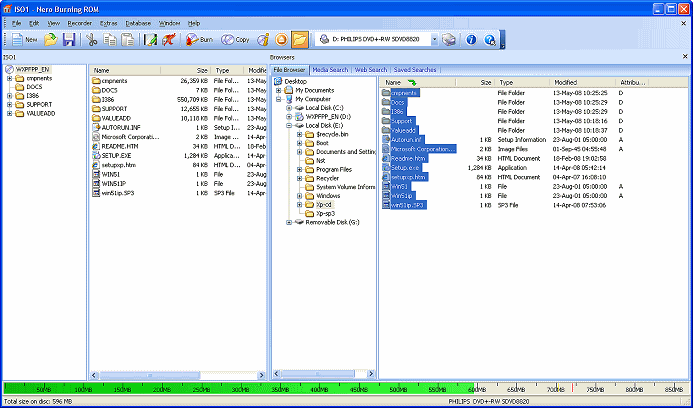Image resolution: width=693 pixels, height=408 pixels.
Task: Click the choose recorder drive icon
Action: (x=449, y=40)
